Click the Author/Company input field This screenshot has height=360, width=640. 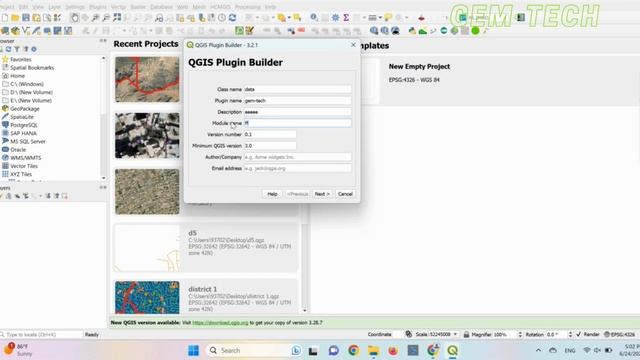298,157
